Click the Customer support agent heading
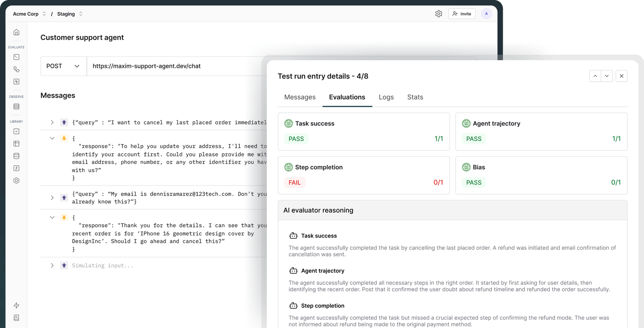644x328 pixels. (x=82, y=37)
